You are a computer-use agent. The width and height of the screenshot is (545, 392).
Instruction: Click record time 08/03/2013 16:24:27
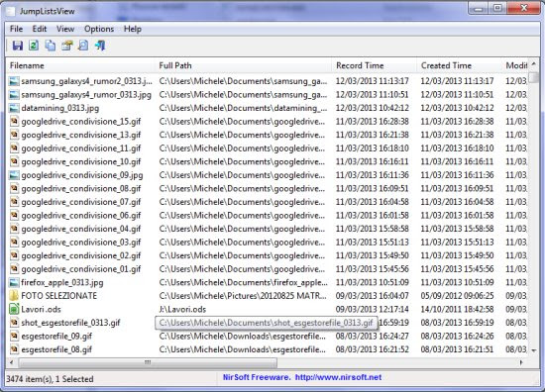click(373, 337)
